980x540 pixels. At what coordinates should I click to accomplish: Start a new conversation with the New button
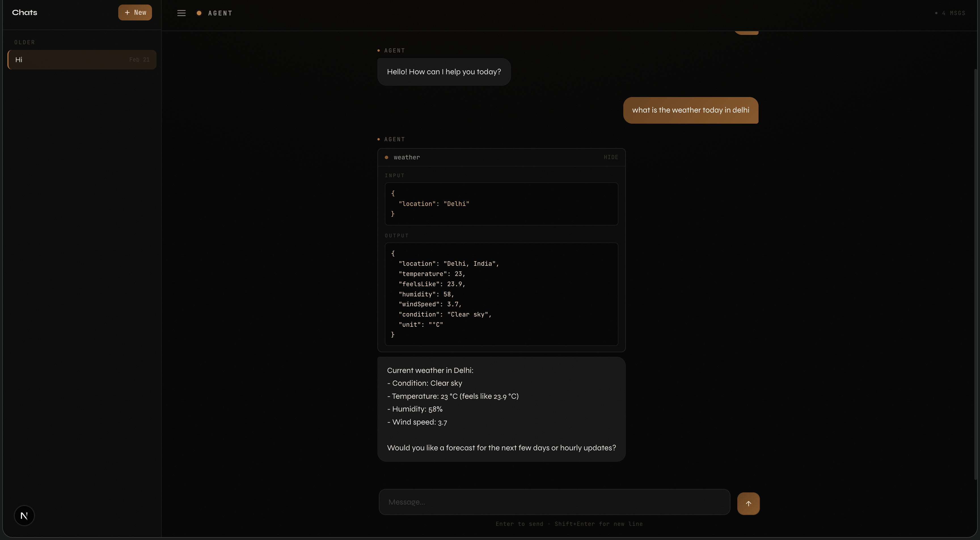tap(135, 12)
